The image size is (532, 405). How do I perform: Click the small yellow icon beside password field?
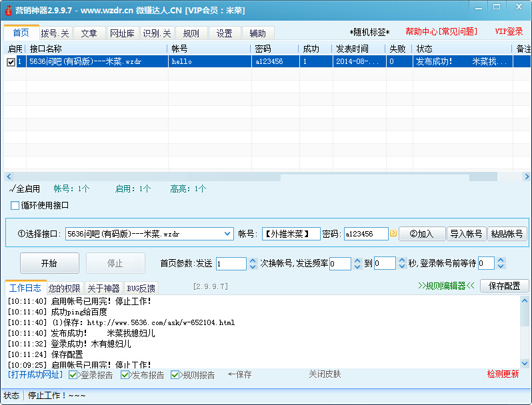pos(393,234)
